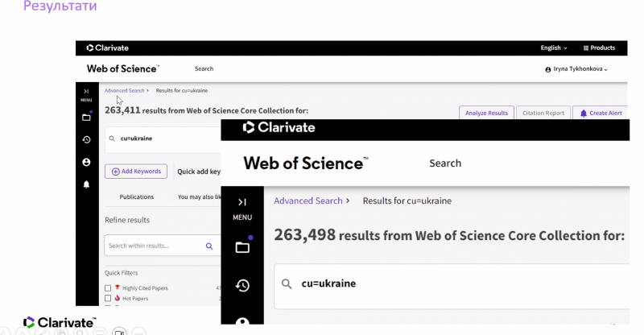Switch to the You may also like tab

click(199, 196)
